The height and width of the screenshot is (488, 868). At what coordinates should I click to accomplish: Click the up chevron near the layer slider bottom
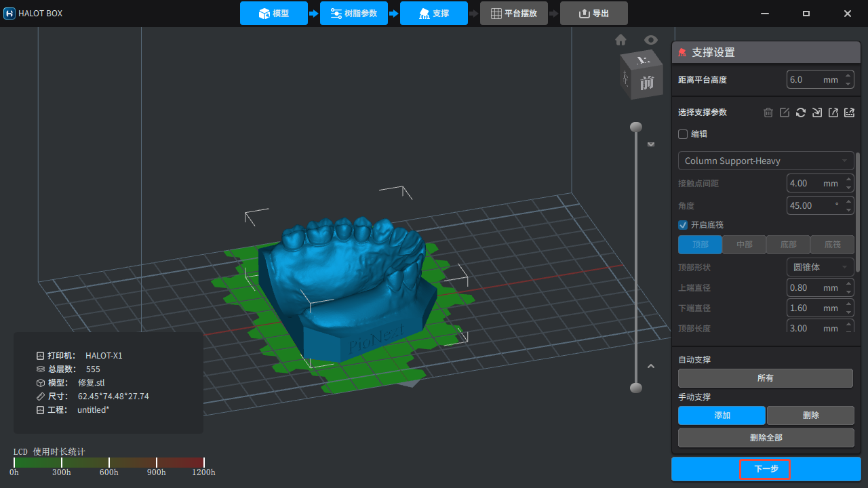(651, 367)
